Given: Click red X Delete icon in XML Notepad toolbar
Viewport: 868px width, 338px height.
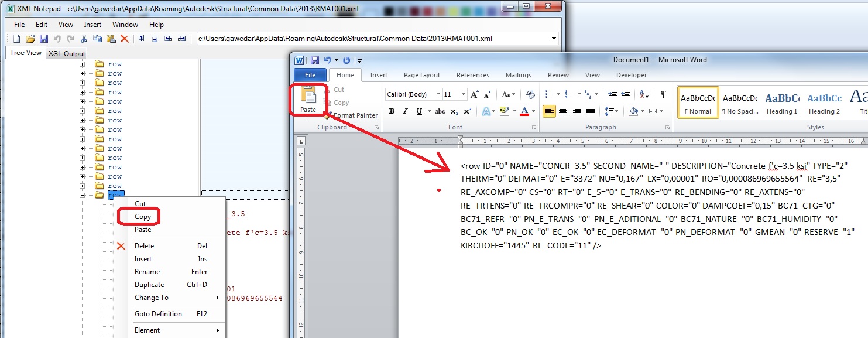Looking at the screenshot, I should (x=124, y=39).
